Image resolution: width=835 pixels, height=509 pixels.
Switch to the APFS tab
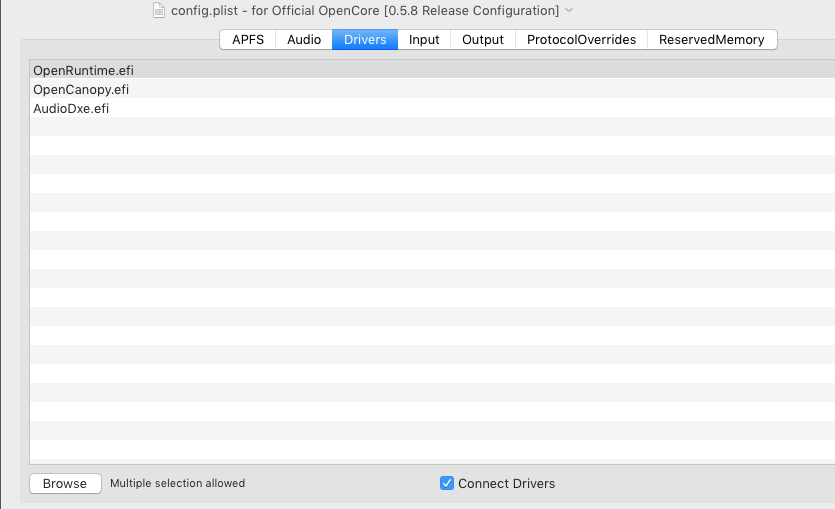[248, 39]
